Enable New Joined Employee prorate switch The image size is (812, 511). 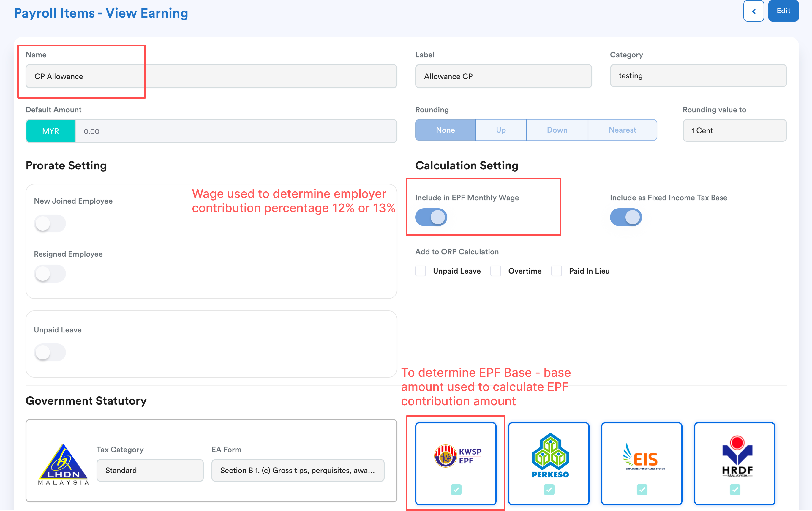[50, 224]
